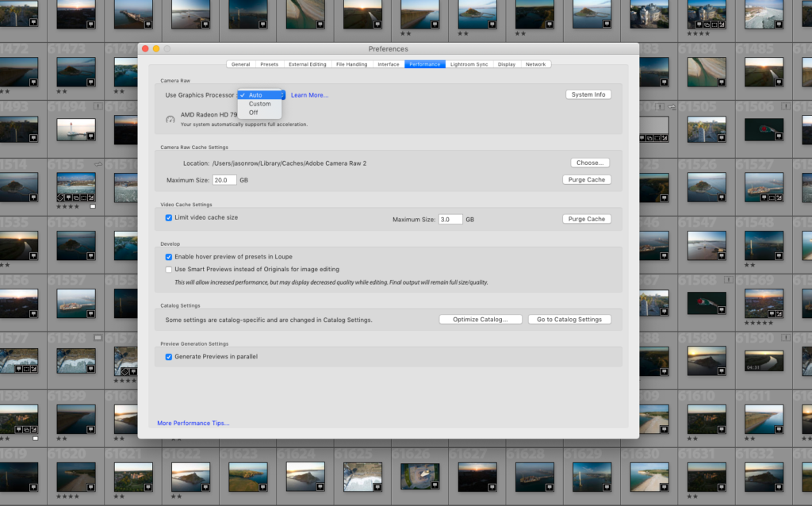Switch to the General preferences tab

click(241, 64)
